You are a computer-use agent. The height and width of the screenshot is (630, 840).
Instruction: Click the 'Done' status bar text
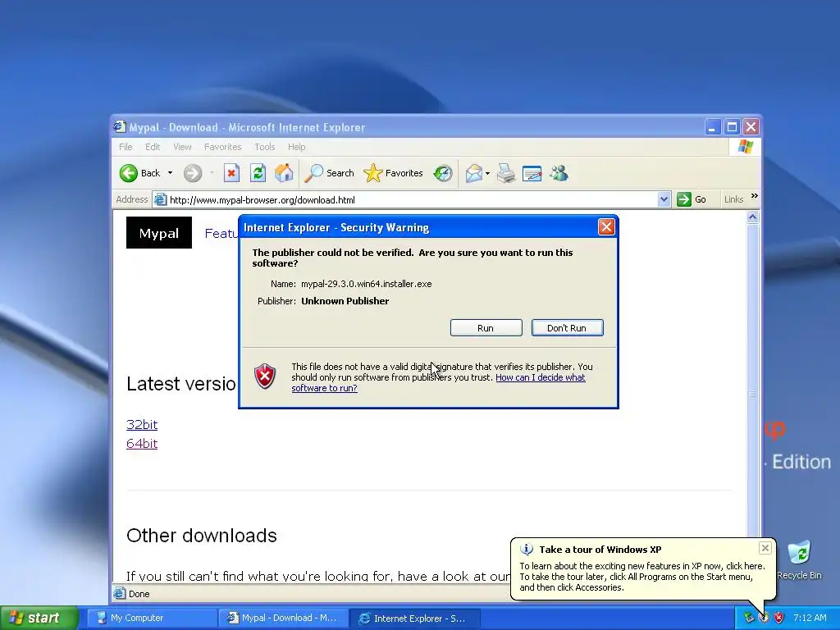click(139, 594)
